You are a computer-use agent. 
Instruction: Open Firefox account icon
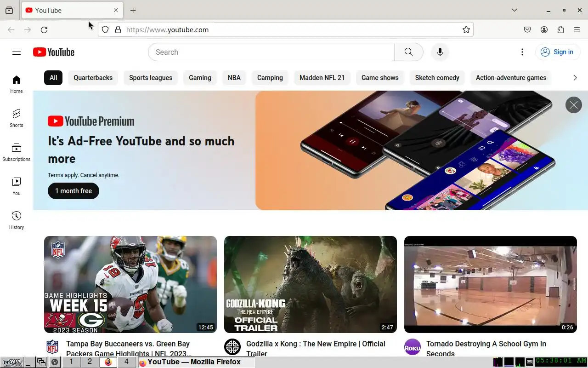click(544, 29)
